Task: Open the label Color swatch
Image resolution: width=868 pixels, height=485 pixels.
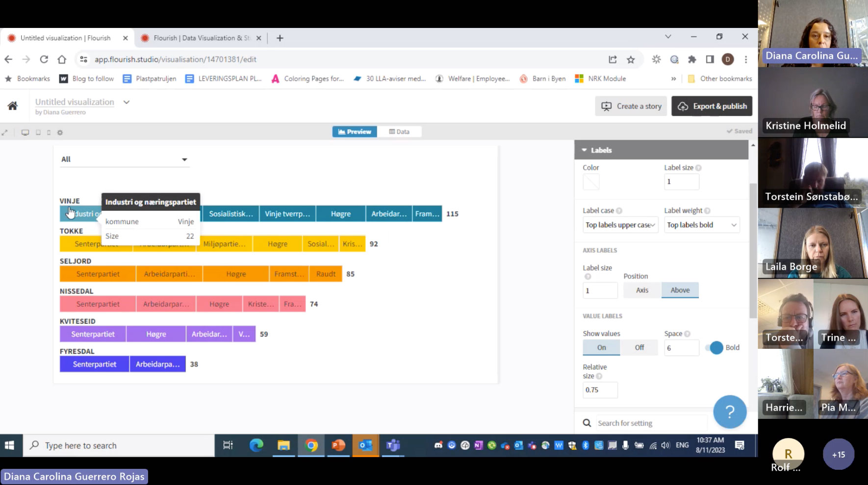Action: click(x=591, y=182)
